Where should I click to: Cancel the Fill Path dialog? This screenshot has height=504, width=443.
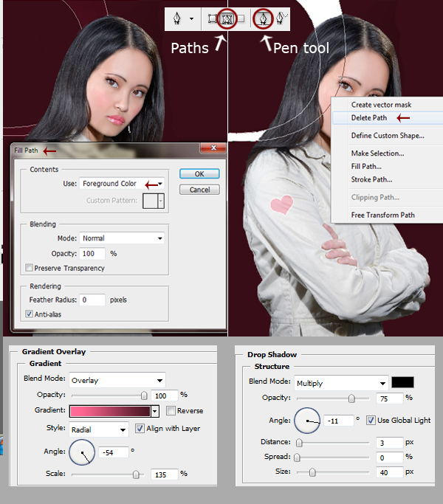pos(199,190)
